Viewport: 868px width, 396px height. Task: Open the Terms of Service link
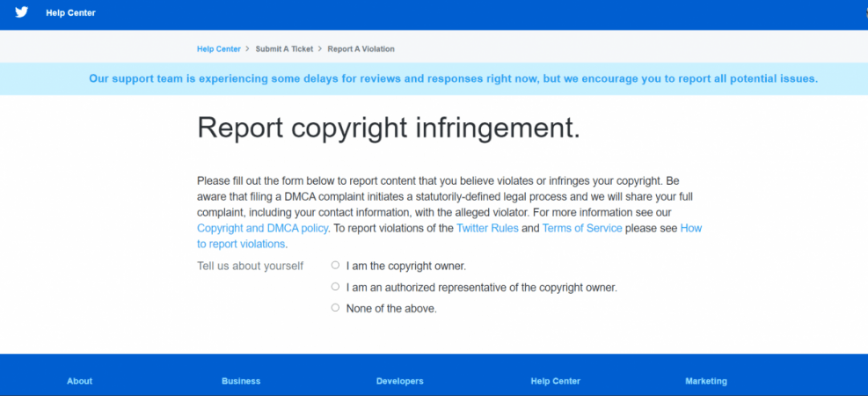pyautogui.click(x=582, y=228)
